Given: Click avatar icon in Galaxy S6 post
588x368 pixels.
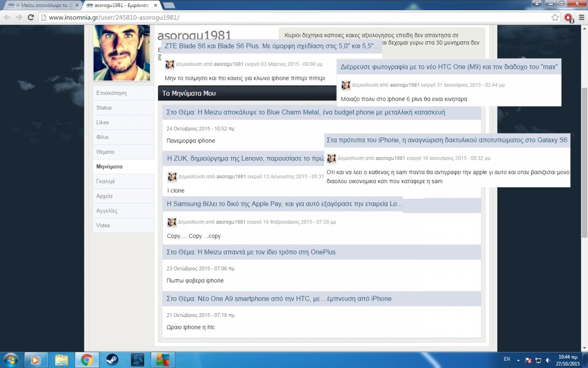Looking at the screenshot, I should pyautogui.click(x=332, y=158).
